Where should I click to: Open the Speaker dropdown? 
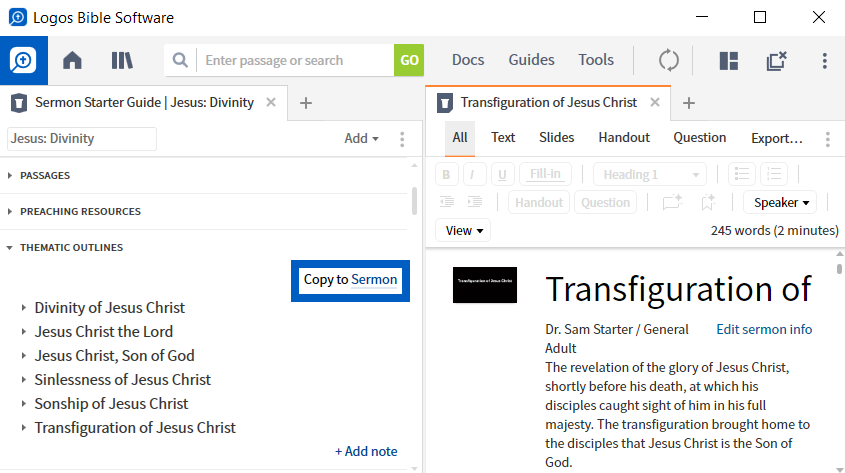[x=780, y=203]
